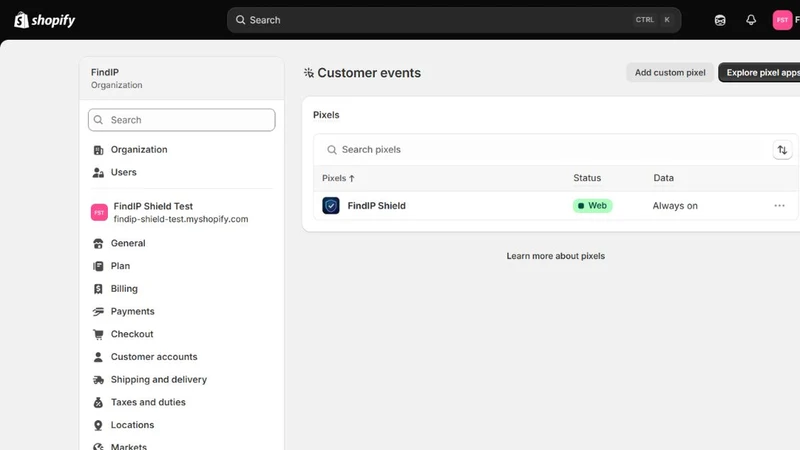Screen dimensions: 800x450
Task: Click the FindIP Organization header
Action: tap(182, 78)
